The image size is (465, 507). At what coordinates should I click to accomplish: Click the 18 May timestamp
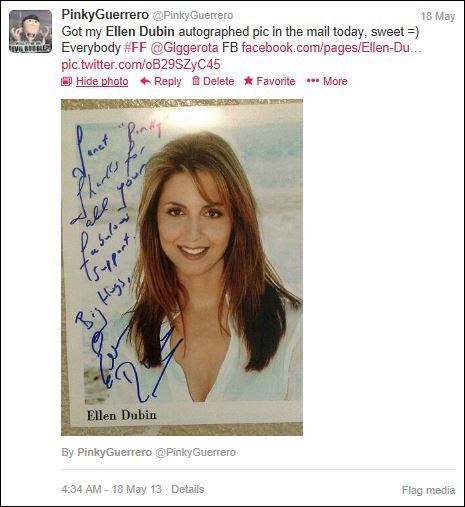[x=438, y=16]
